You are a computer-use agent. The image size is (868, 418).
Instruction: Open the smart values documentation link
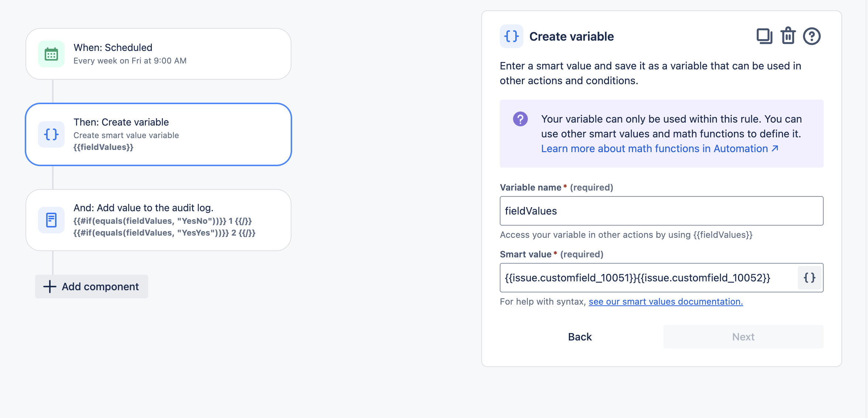[x=666, y=302]
